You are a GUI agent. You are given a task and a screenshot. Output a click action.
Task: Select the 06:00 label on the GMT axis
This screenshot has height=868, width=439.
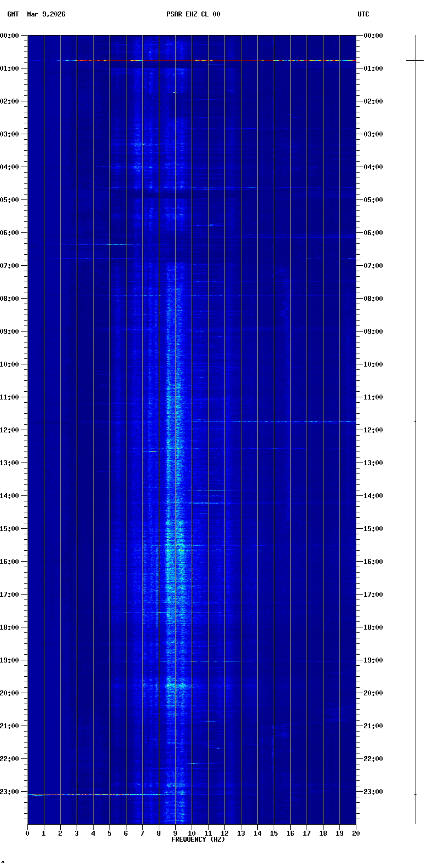pos(10,233)
